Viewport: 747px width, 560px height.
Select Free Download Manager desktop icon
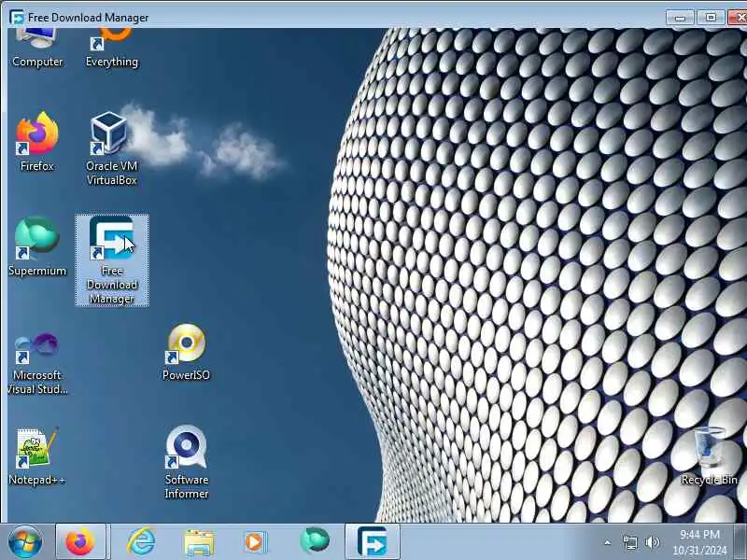[112, 260]
